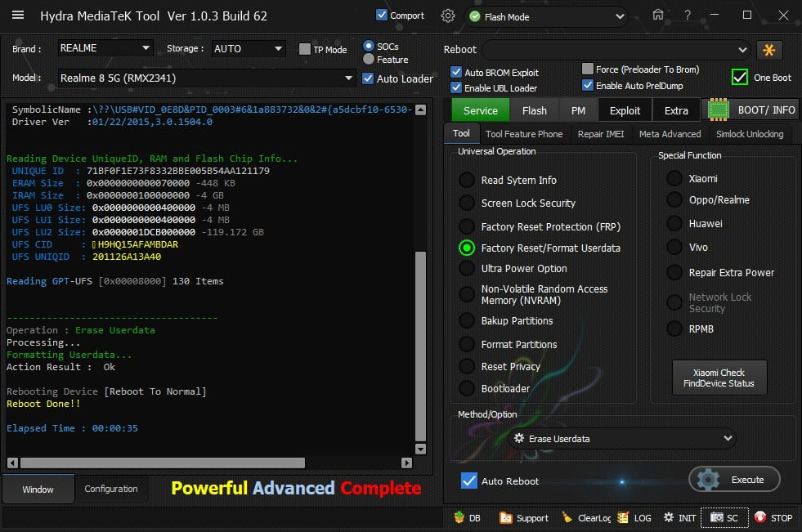Open the Repair IMEI tab
This screenshot has height=532, width=802.
click(600, 134)
